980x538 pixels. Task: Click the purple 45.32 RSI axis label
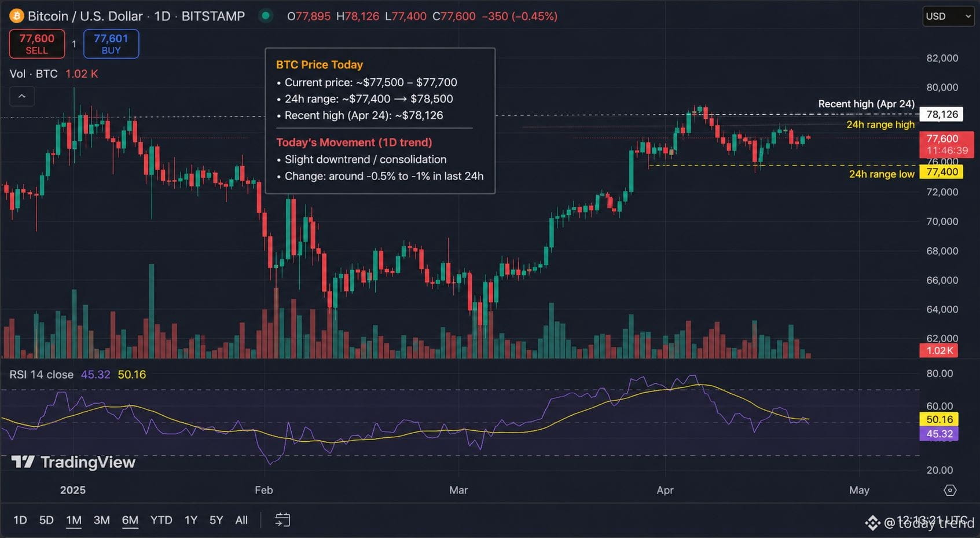pos(939,434)
